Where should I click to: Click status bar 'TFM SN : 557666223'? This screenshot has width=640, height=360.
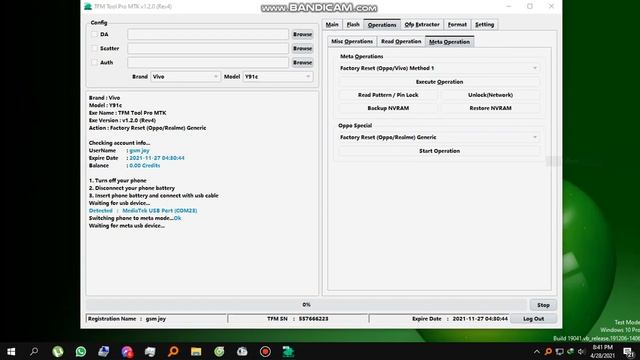pyautogui.click(x=298, y=319)
